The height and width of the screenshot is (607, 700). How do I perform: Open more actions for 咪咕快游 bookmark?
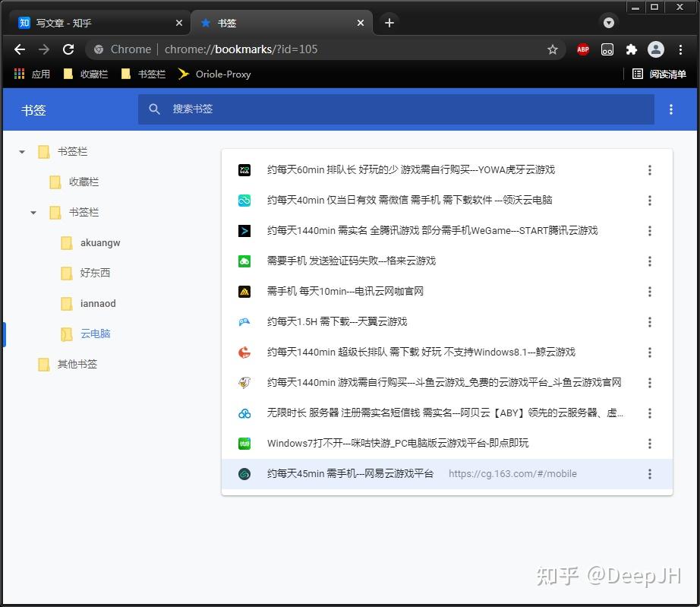650,443
